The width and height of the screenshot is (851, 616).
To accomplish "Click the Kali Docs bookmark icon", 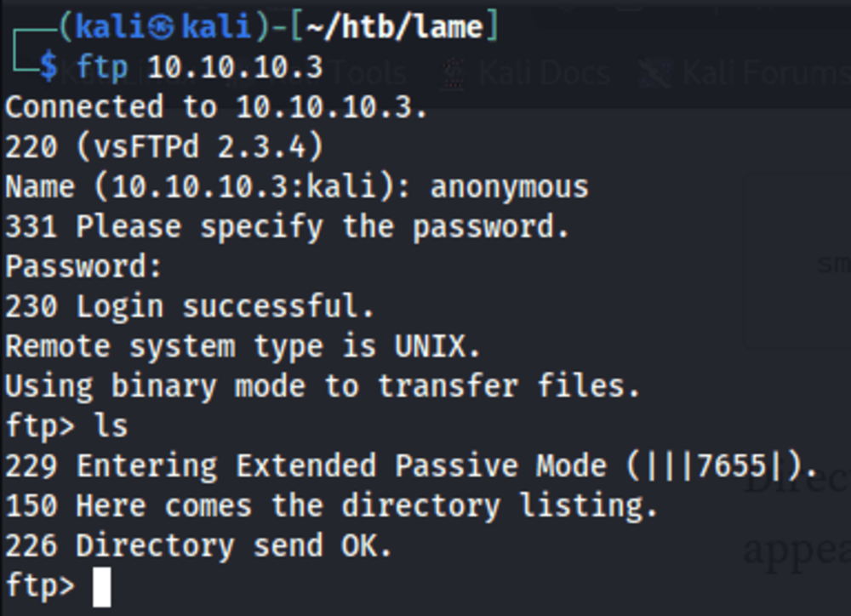I will point(454,73).
